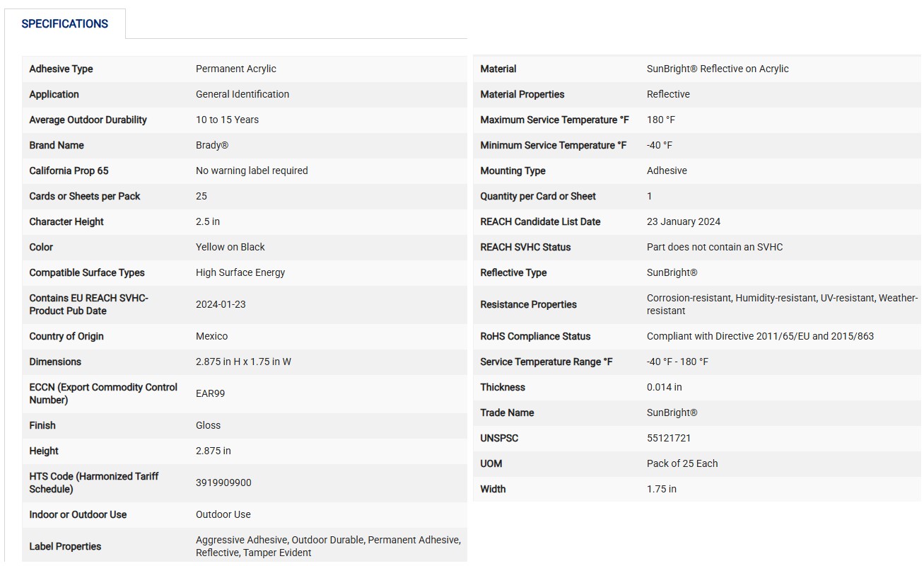924x566 pixels.
Task: Select the Pack of 25 Each value
Action: point(682,463)
